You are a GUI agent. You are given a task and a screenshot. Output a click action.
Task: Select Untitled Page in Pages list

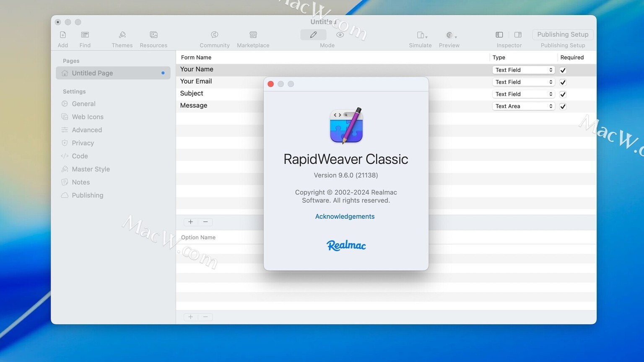[x=113, y=73]
